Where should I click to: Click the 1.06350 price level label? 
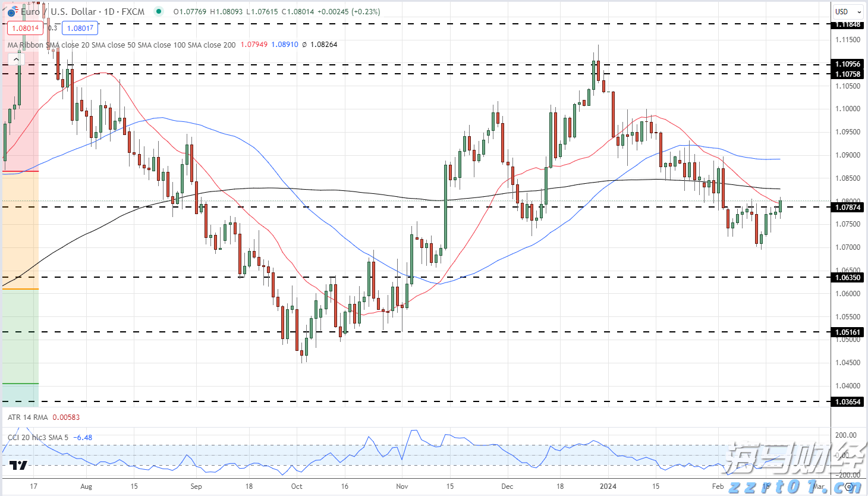coord(848,277)
